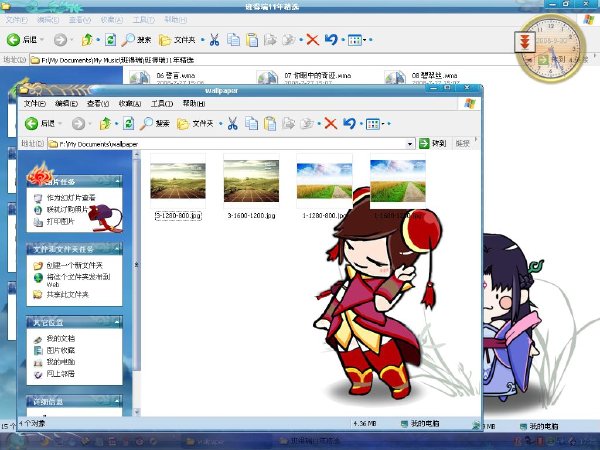Select thumbnail 3-1280-800.jpg

coord(178,181)
